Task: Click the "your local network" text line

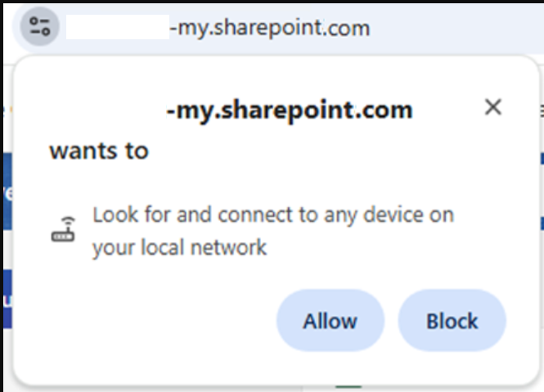Action: (x=179, y=247)
